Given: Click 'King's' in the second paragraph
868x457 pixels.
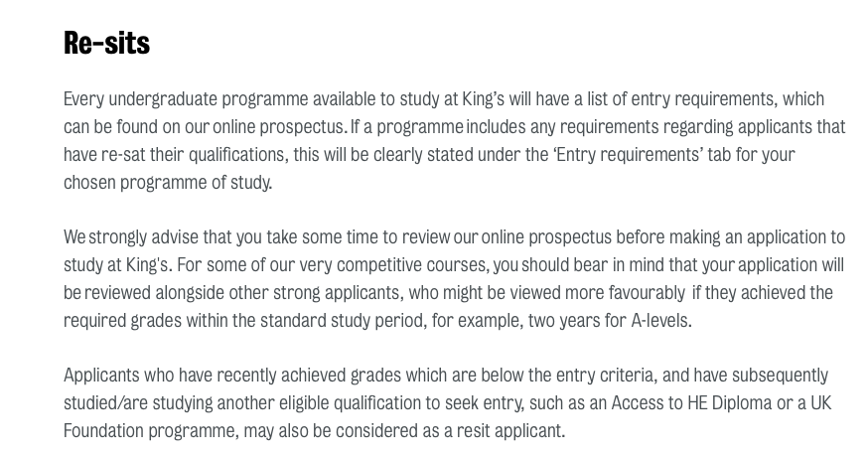Looking at the screenshot, I should tap(147, 265).
